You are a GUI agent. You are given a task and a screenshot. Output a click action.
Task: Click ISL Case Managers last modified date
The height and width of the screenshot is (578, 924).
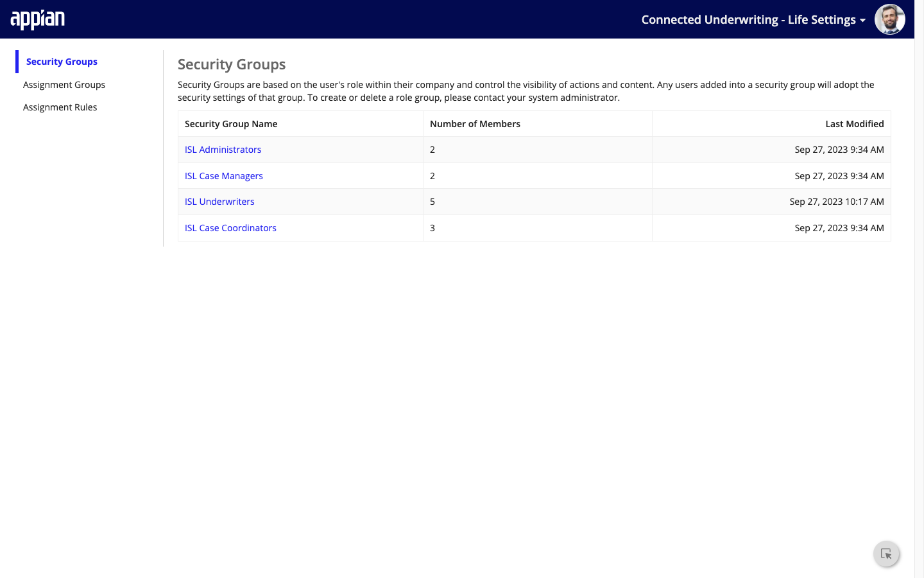(x=839, y=176)
